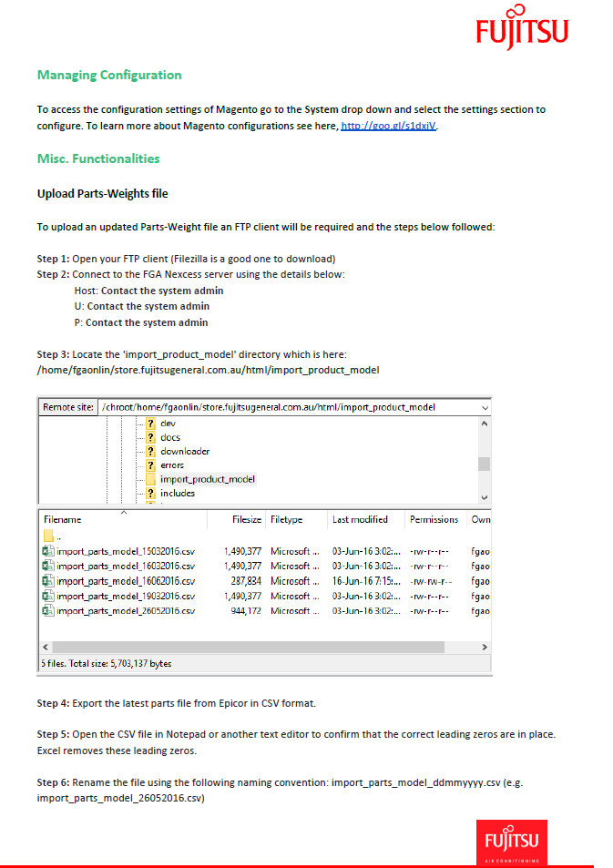Click the folder icon beside import_product_model
The height and width of the screenshot is (868, 613).
[150, 479]
